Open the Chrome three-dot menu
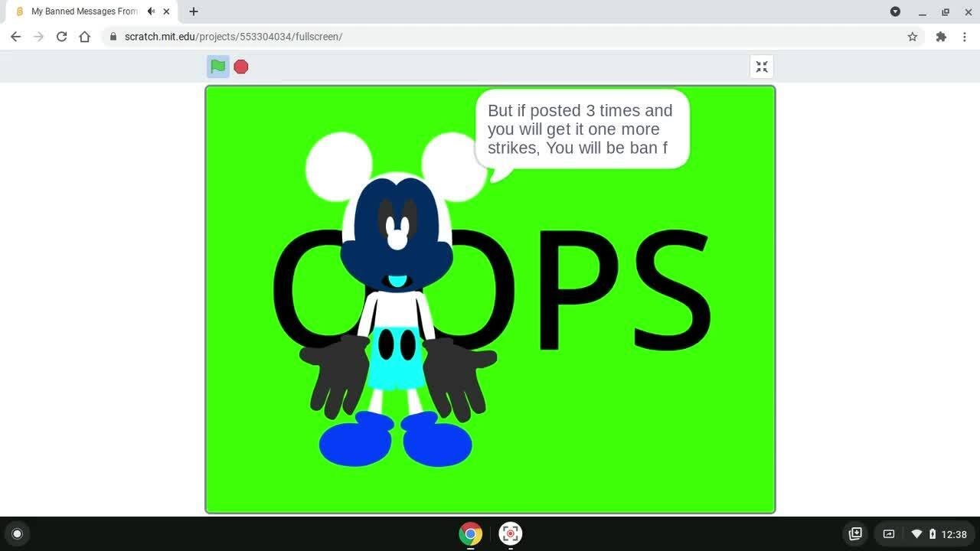980x551 pixels. coord(965,37)
